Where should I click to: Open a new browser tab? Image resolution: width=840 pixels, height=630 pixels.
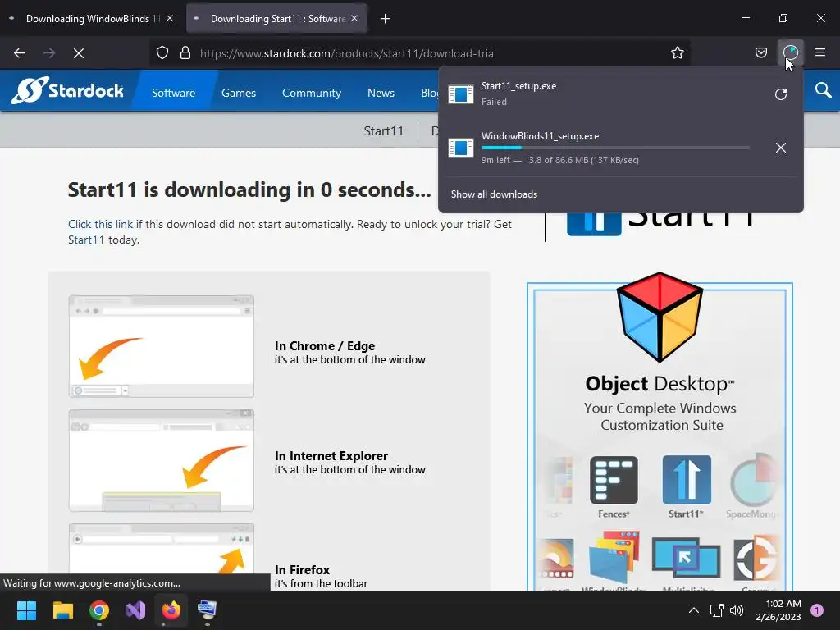pos(386,19)
